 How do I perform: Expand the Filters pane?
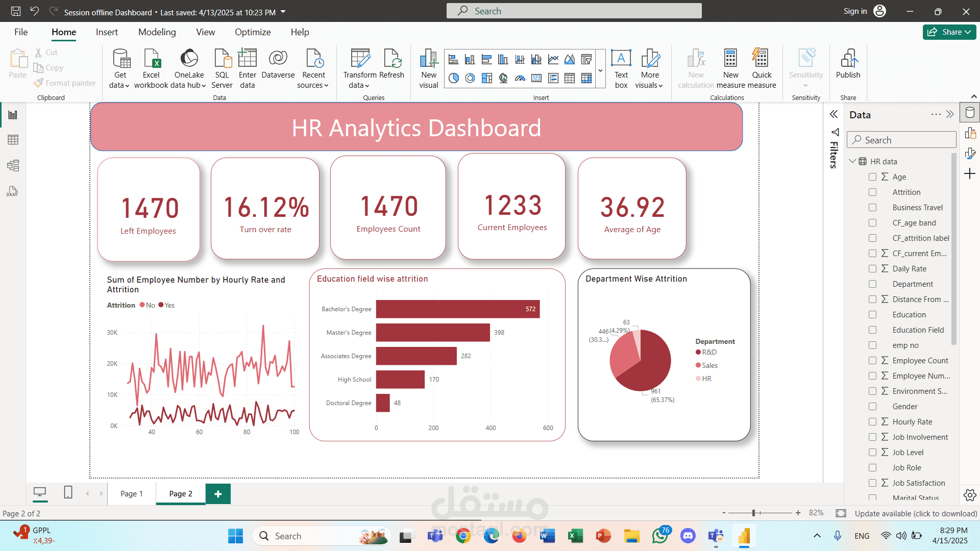(834, 114)
